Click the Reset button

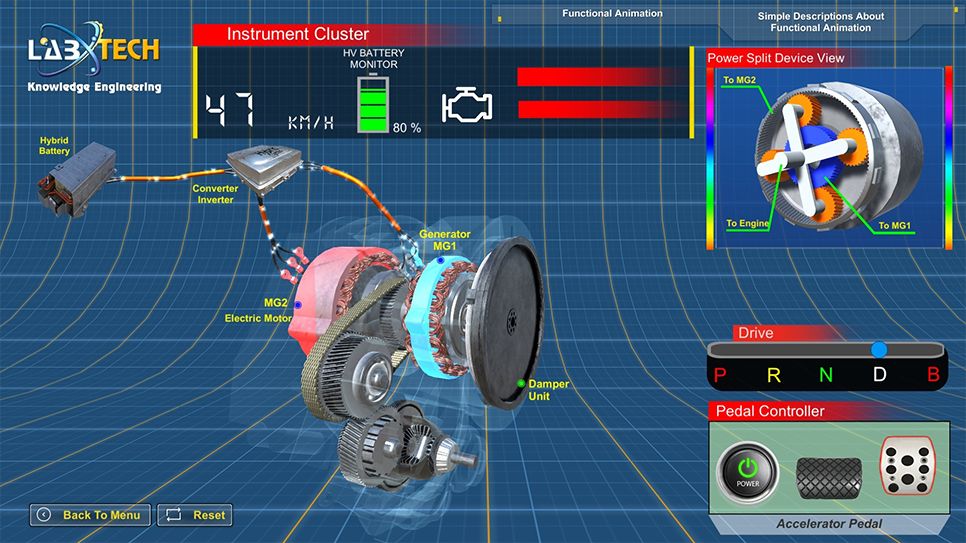195,515
